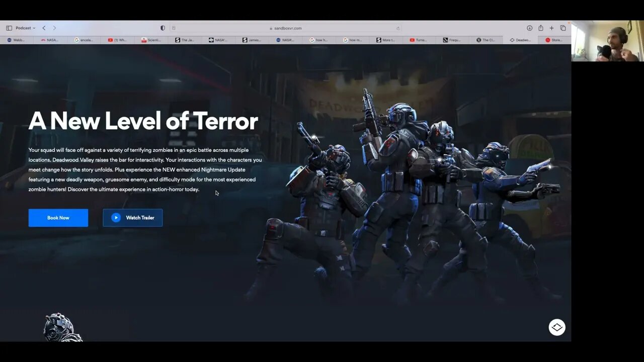Click the Book Now button
The image size is (644, 362).
coord(58,218)
